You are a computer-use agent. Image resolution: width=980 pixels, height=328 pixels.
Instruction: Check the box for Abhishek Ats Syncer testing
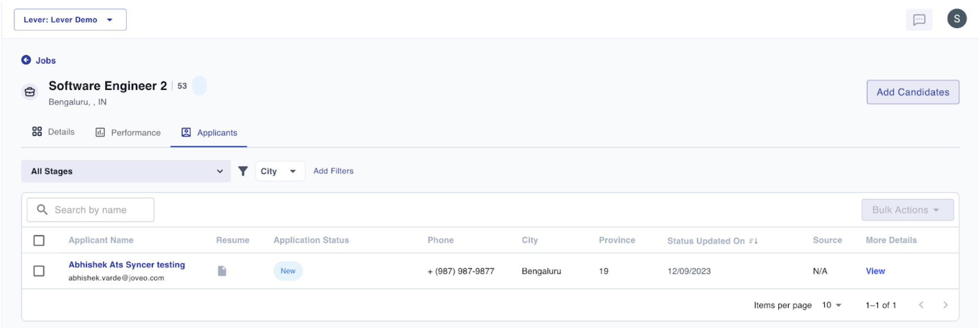click(39, 271)
